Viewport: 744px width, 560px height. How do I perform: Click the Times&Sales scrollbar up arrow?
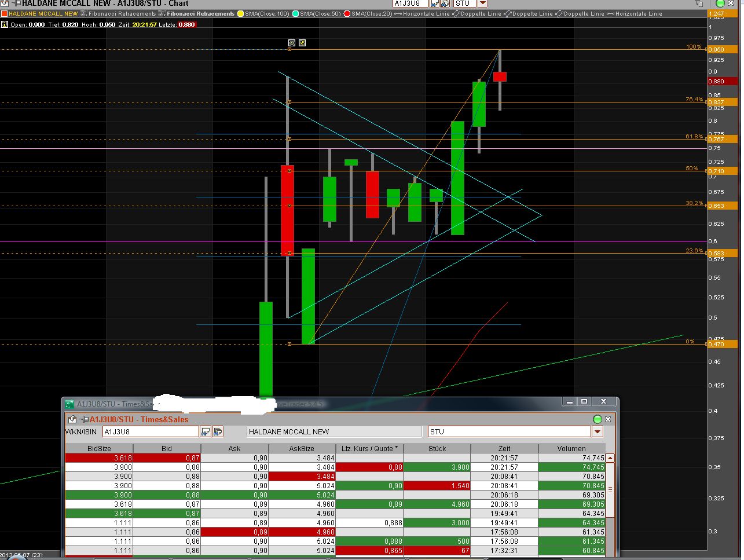pyautogui.click(x=610, y=457)
